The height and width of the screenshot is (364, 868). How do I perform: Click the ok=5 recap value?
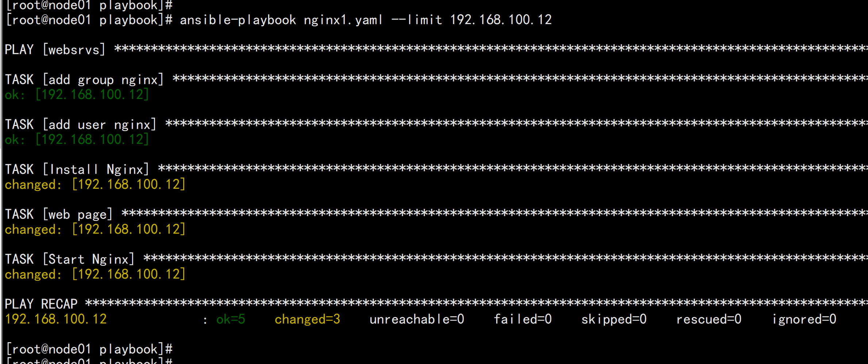231,319
